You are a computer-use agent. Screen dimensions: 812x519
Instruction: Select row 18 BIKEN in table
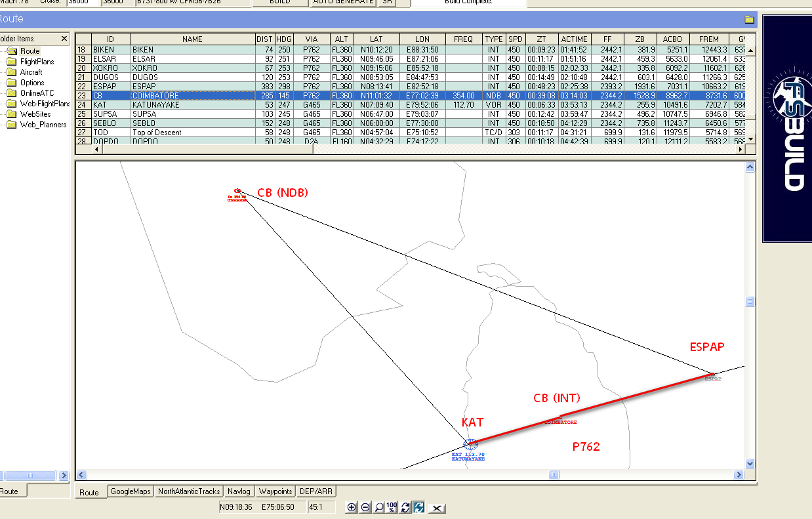pos(411,49)
